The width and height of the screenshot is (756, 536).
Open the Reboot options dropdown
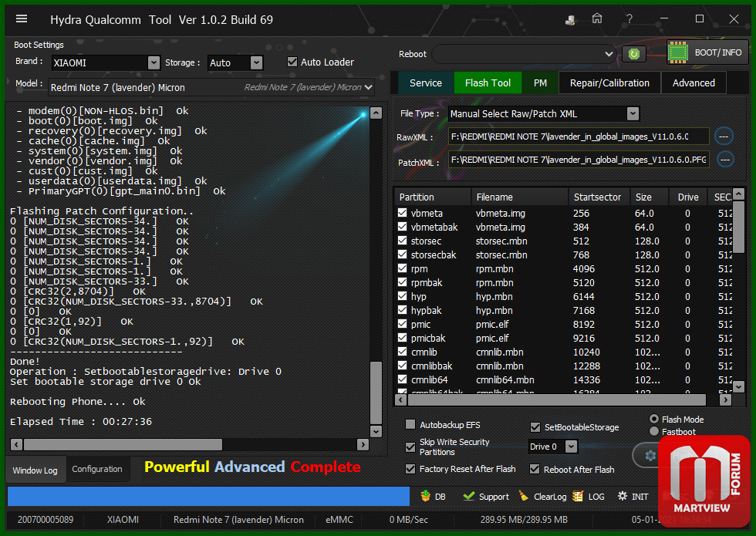(609, 54)
